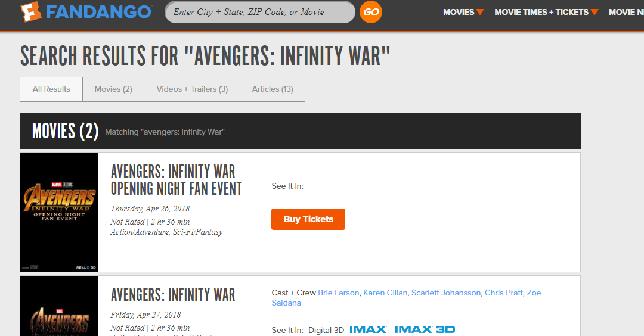Image resolution: width=644 pixels, height=336 pixels.
Task: Click the city, ZIP, or movie search field
Action: [259, 12]
